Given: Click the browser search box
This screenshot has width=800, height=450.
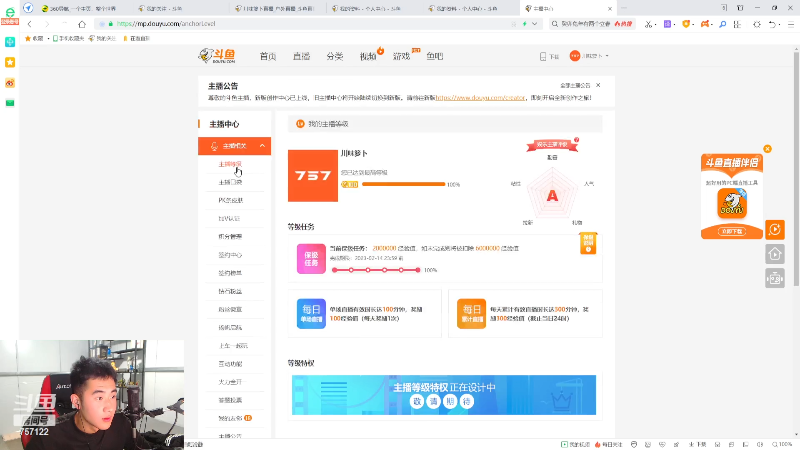Looking at the screenshot, I should coord(592,24).
